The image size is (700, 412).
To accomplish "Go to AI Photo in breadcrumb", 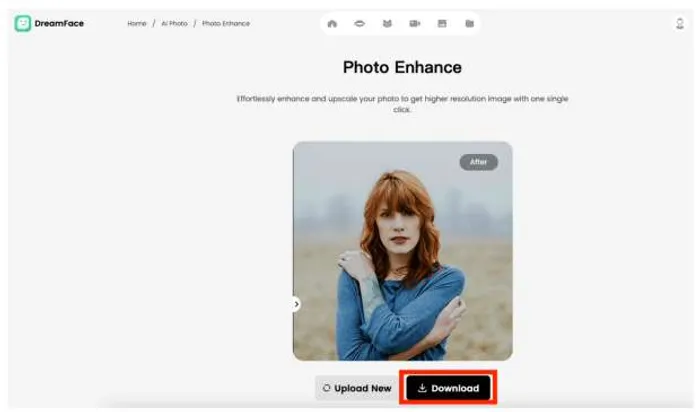I will point(174,23).
